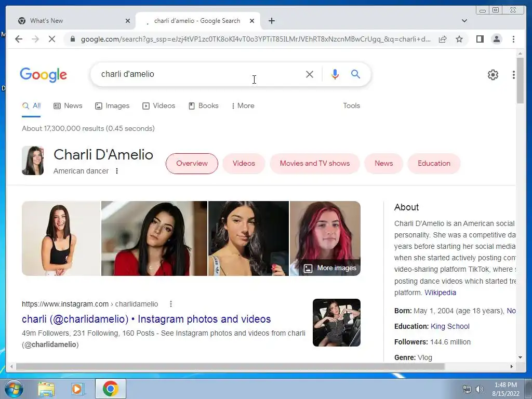532x399 pixels.
Task: Click the vertical page scrollbar thumb
Action: click(x=520, y=81)
